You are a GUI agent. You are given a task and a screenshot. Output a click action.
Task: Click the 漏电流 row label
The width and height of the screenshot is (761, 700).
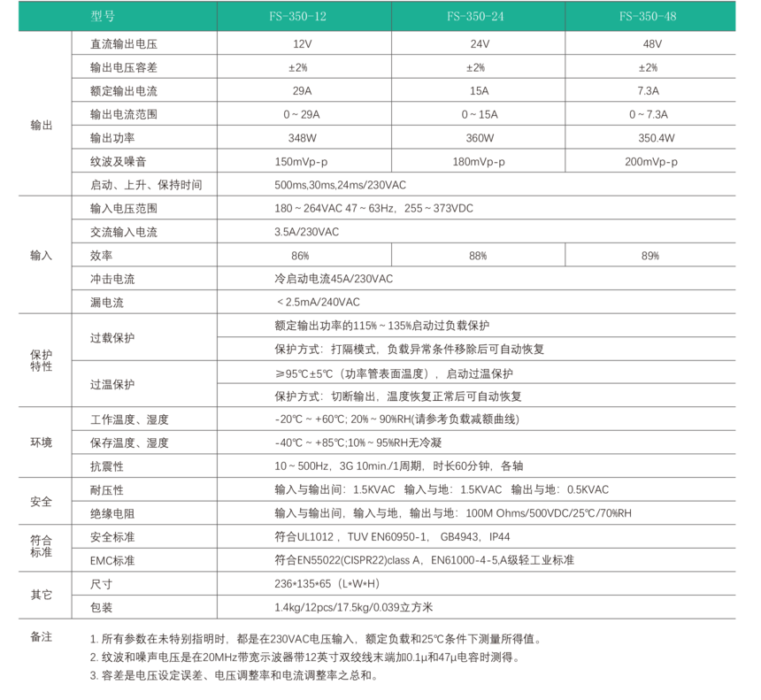click(x=107, y=303)
